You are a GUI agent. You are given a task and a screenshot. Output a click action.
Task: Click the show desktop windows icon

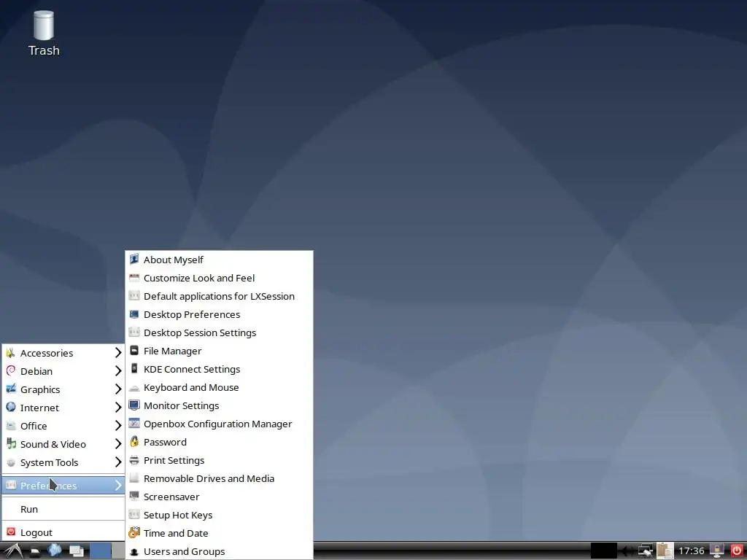click(x=76, y=551)
